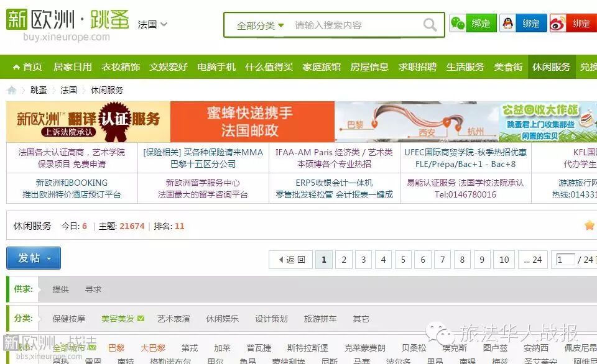This screenshot has height=364, width=597.
Task: Open the 居家日用 navigation tab
Action: coord(73,67)
